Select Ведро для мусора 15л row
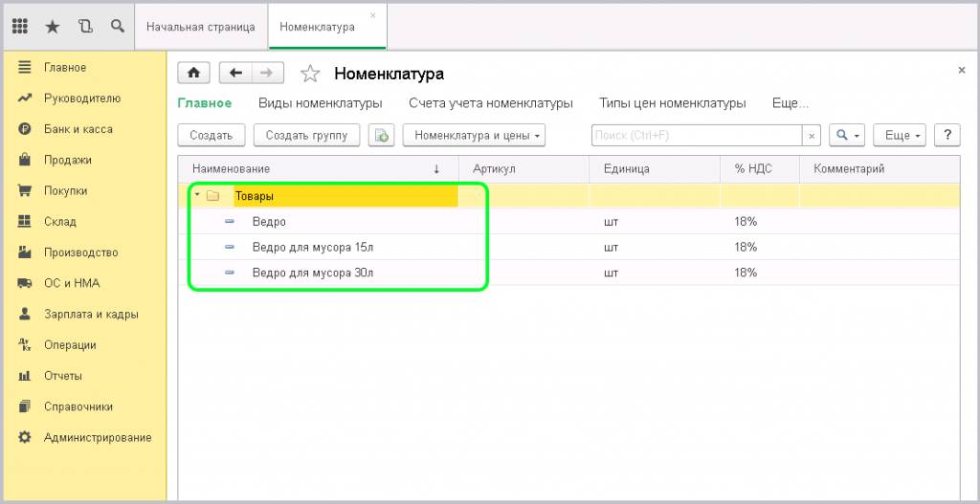980x504 pixels. click(568, 247)
